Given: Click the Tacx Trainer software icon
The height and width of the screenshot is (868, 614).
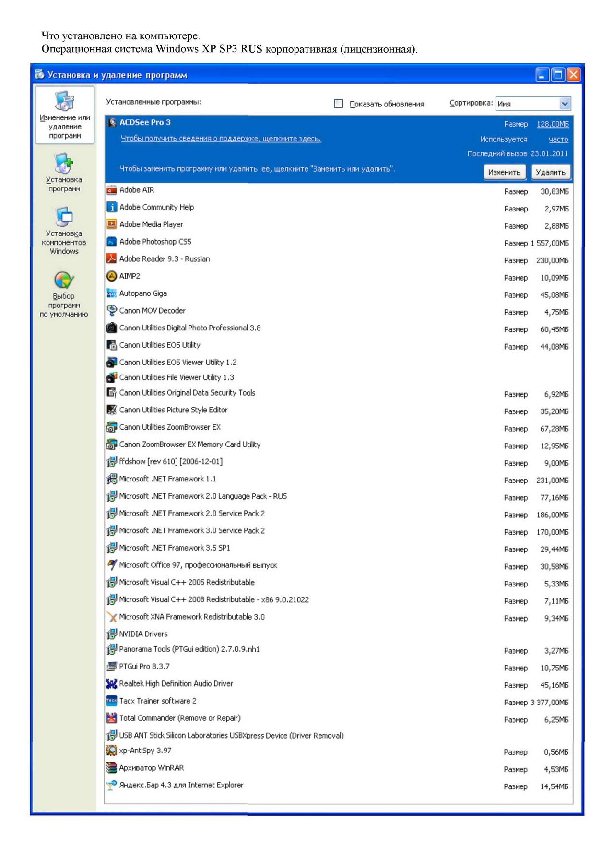Looking at the screenshot, I should pyautogui.click(x=111, y=701).
